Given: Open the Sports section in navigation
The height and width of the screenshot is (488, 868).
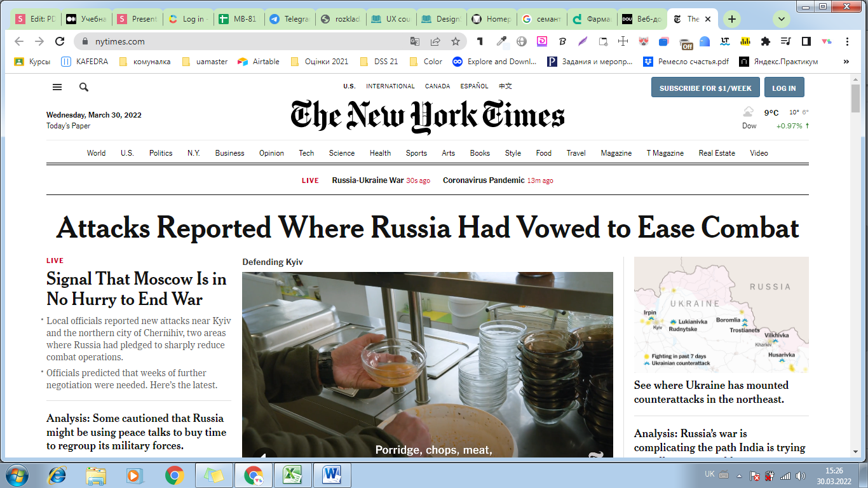Looking at the screenshot, I should tap(416, 153).
